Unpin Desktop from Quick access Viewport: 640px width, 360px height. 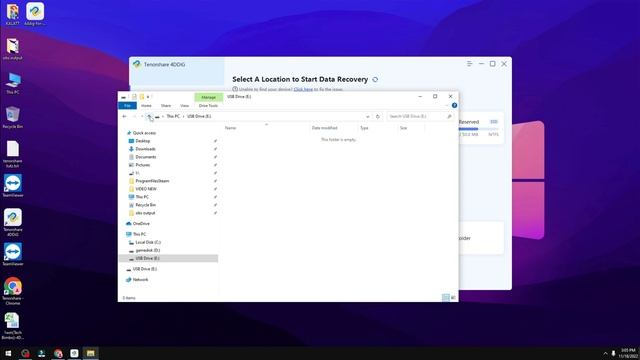[215, 141]
